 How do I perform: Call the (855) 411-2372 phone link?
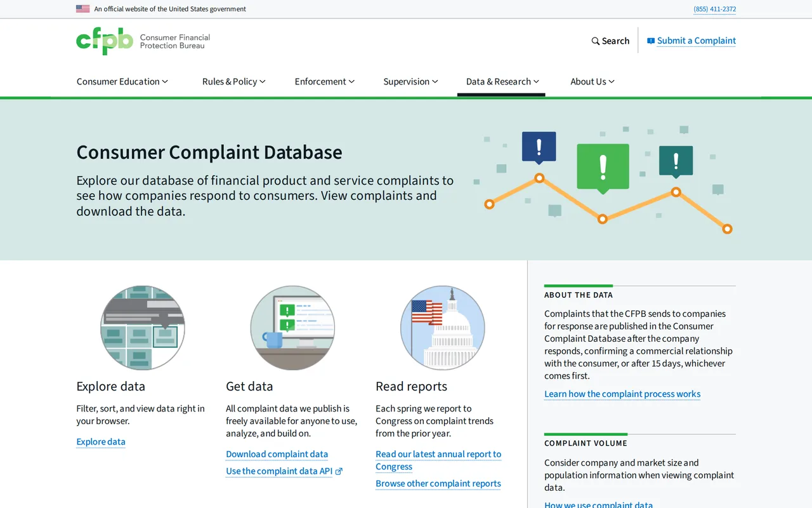pyautogui.click(x=715, y=9)
